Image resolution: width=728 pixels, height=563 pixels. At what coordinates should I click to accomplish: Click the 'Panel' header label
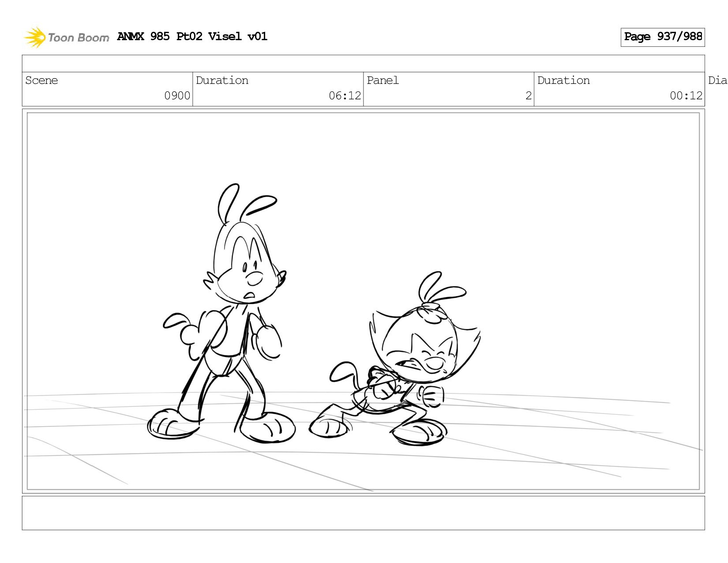[x=383, y=80]
